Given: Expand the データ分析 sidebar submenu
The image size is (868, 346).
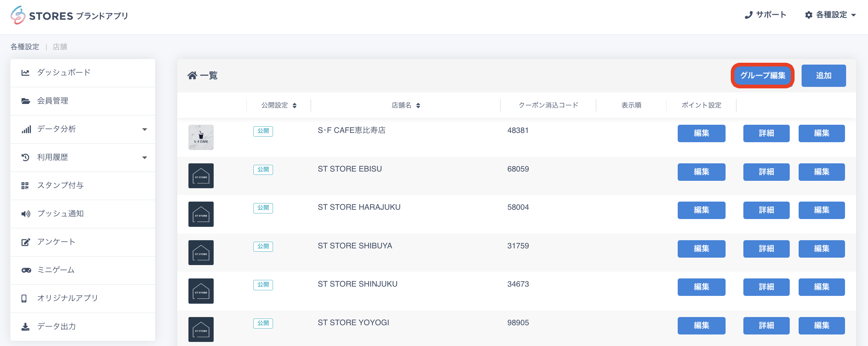Looking at the screenshot, I should coord(144,129).
